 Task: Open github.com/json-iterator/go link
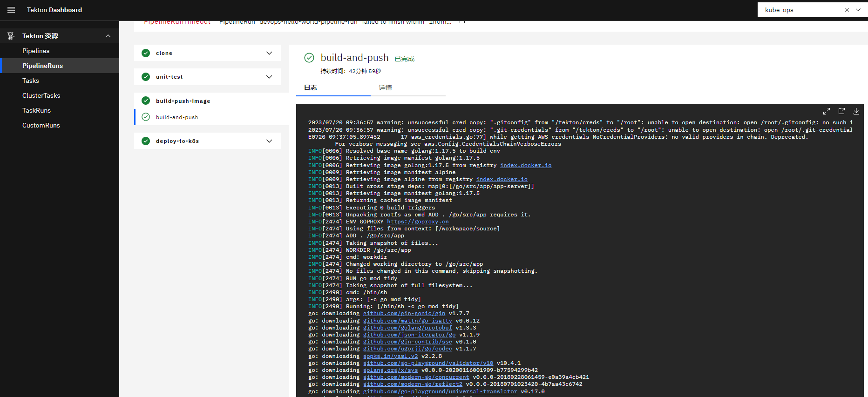(x=409, y=335)
